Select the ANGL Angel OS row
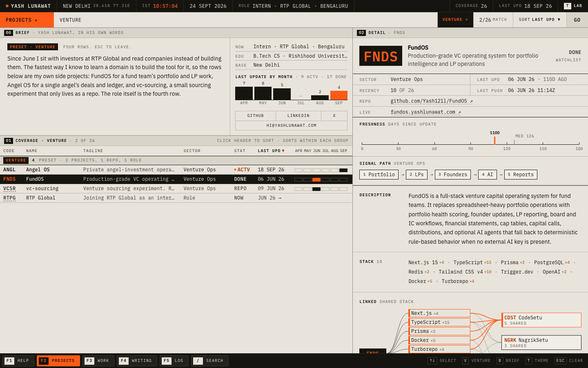 pyautogui.click(x=176, y=170)
